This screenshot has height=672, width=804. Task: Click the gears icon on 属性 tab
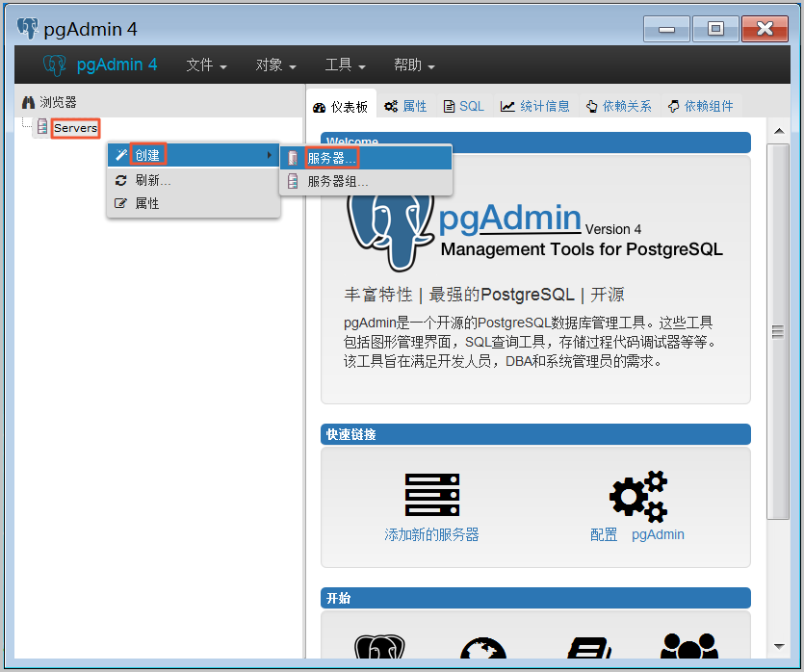(391, 107)
